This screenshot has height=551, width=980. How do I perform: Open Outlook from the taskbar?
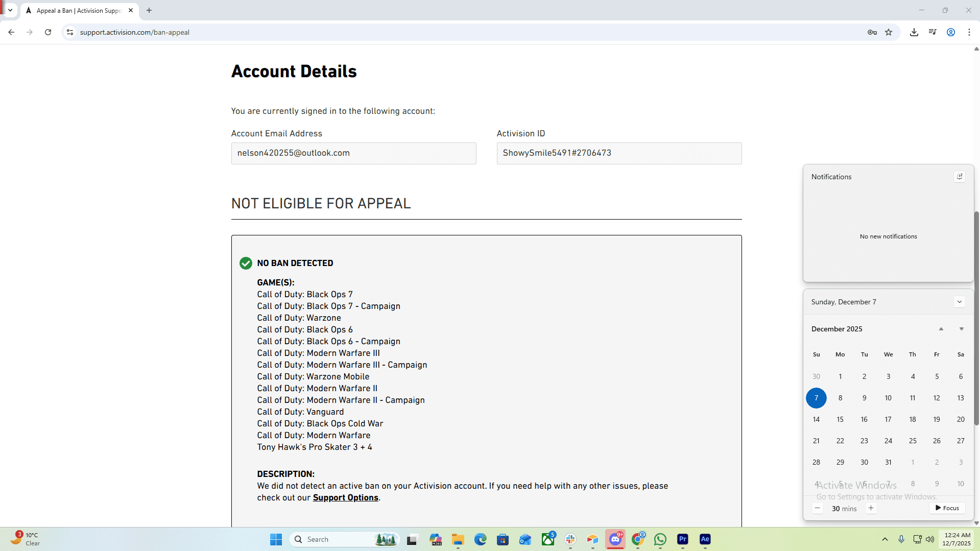[x=525, y=539]
